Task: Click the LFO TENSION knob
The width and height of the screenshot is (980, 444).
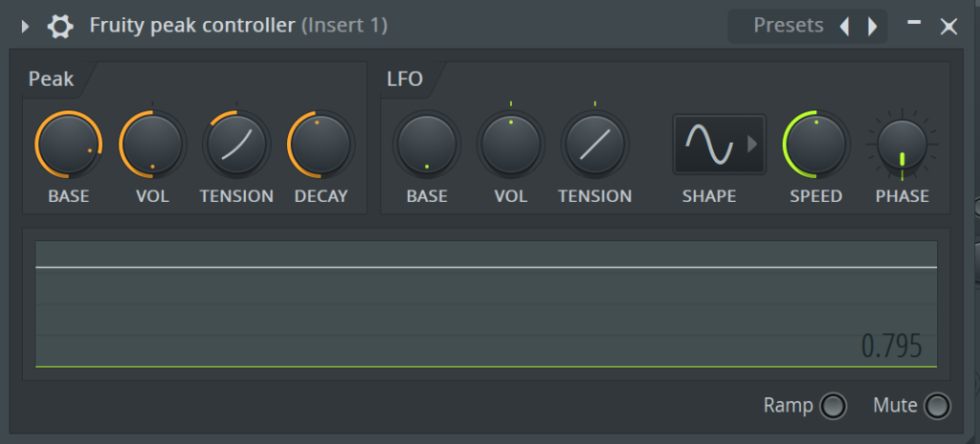Action: coord(595,144)
